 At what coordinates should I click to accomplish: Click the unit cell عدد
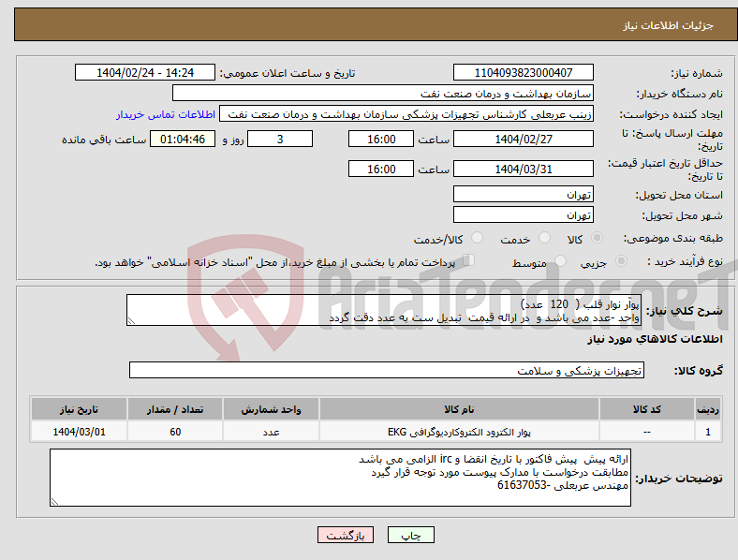click(271, 432)
